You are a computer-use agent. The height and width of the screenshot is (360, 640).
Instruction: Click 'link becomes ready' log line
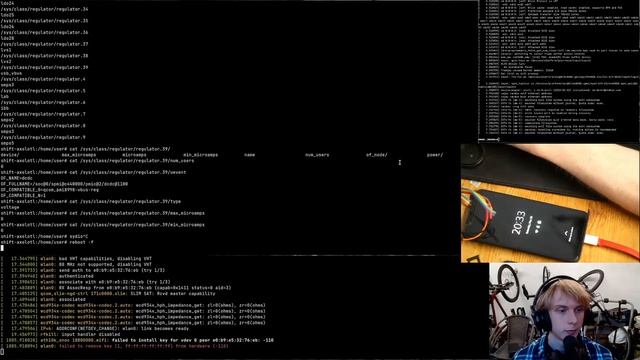(x=95, y=328)
